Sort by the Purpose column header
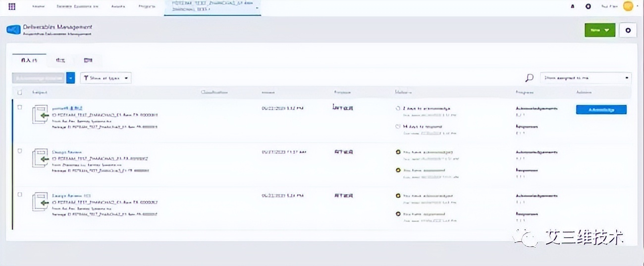 point(342,92)
